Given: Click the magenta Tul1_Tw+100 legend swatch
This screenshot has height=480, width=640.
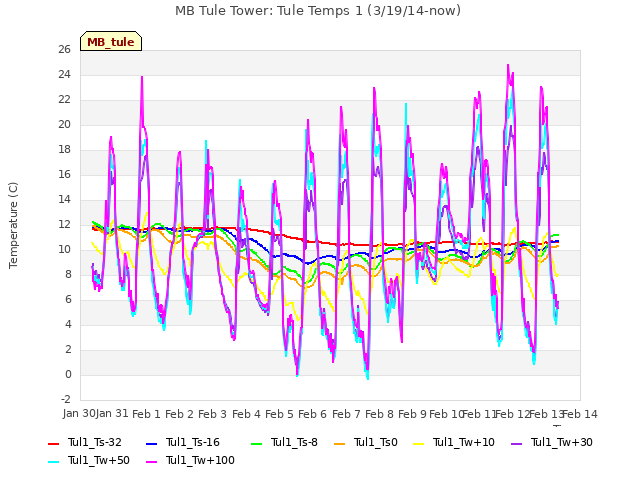Looking at the screenshot, I should tap(151, 461).
